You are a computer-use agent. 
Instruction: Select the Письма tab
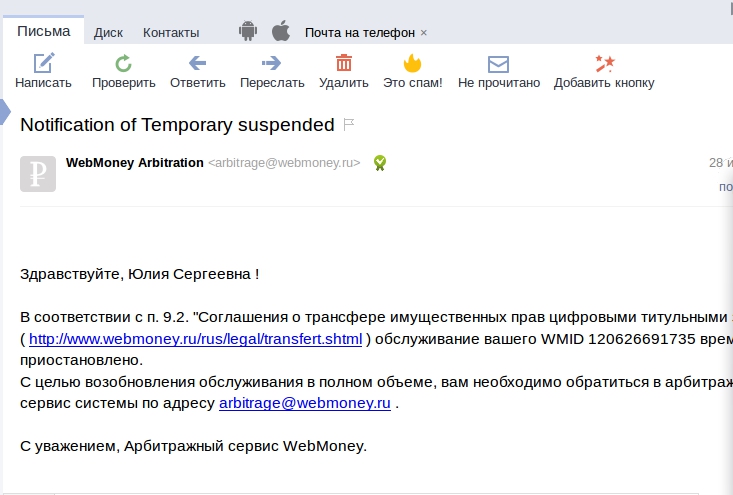[x=43, y=31]
